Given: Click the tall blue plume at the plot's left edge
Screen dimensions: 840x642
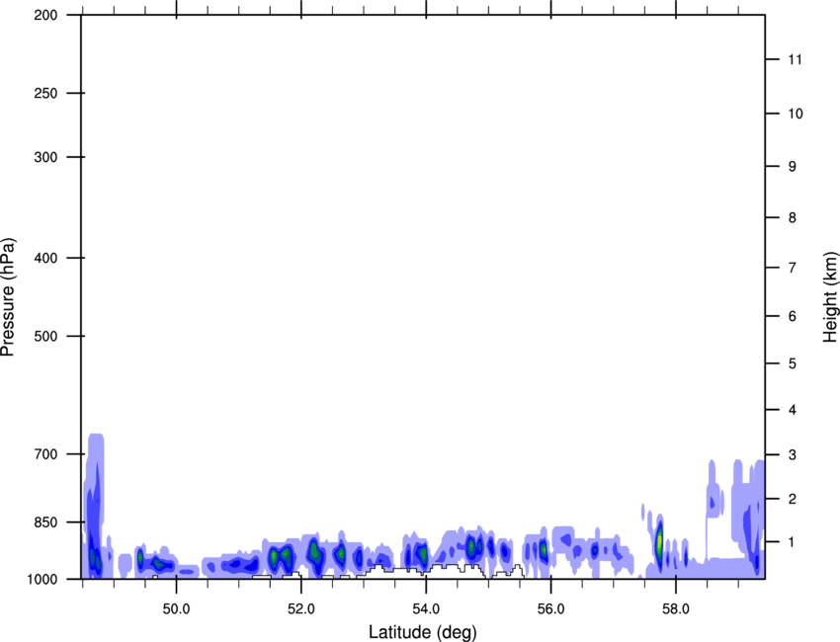Looking at the screenshot, I should pos(95,506).
